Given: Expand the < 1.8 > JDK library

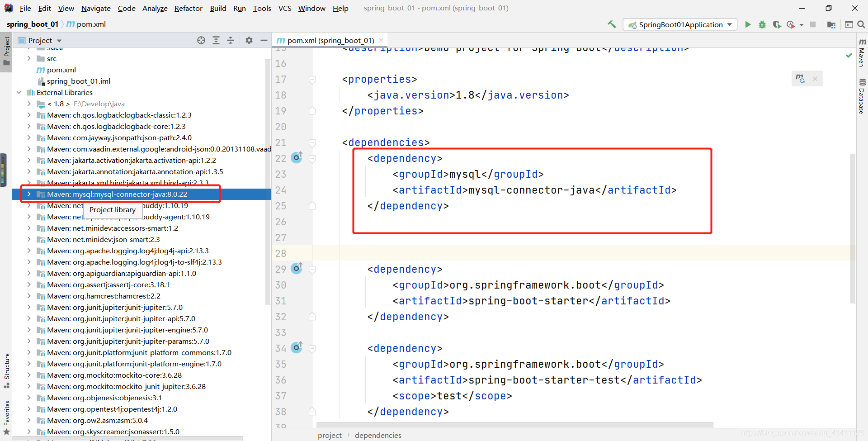Looking at the screenshot, I should pos(29,104).
